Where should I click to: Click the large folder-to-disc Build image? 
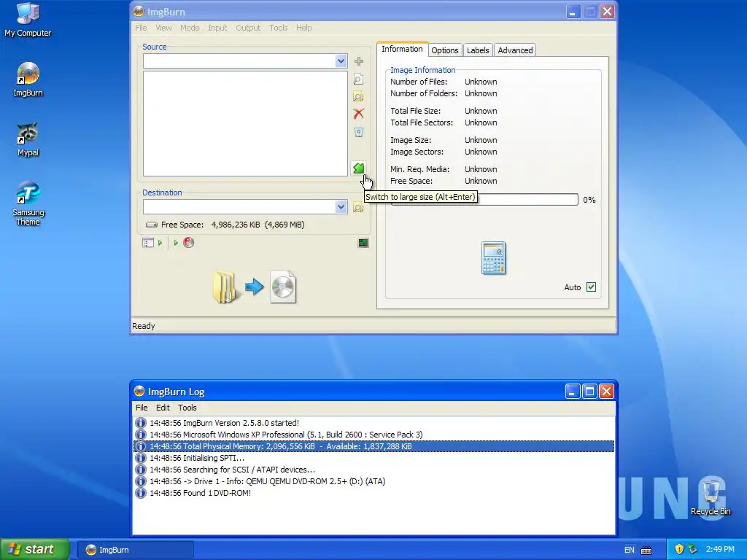pos(255,287)
